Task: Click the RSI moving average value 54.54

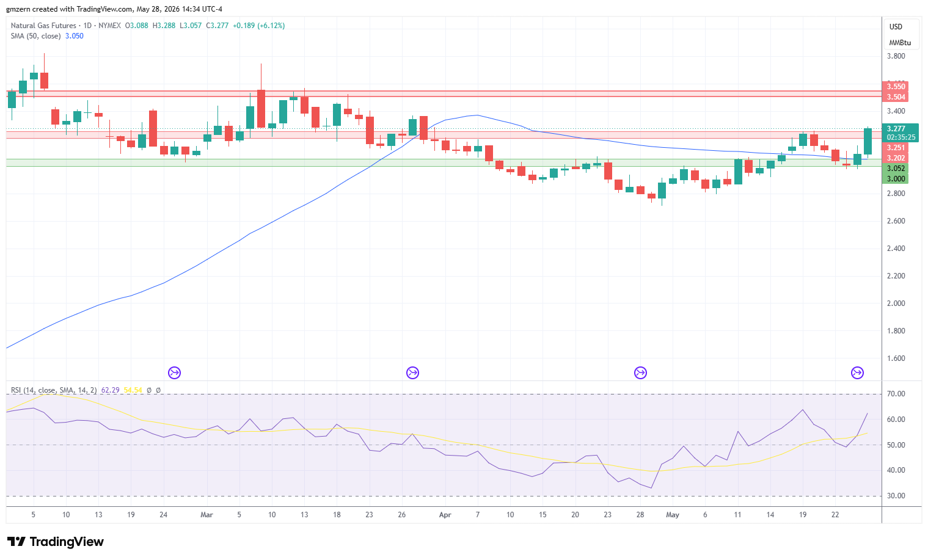Action: coord(133,390)
